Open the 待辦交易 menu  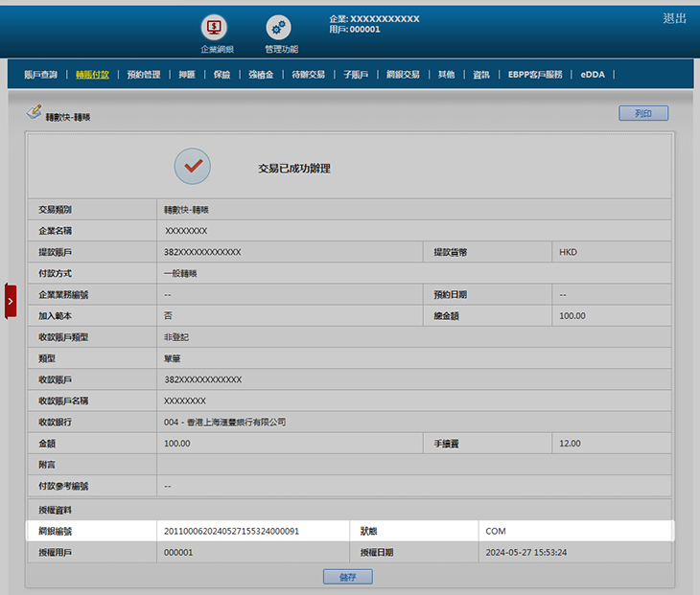309,74
